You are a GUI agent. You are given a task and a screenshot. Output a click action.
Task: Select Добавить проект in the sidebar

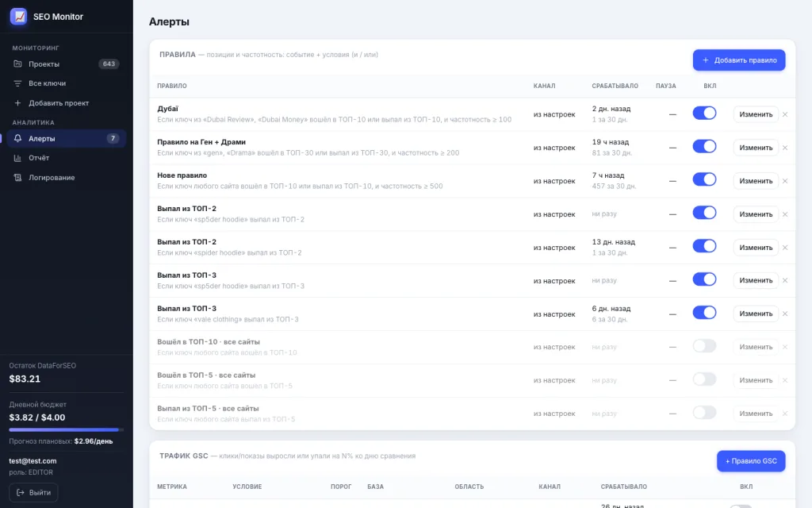(x=67, y=102)
